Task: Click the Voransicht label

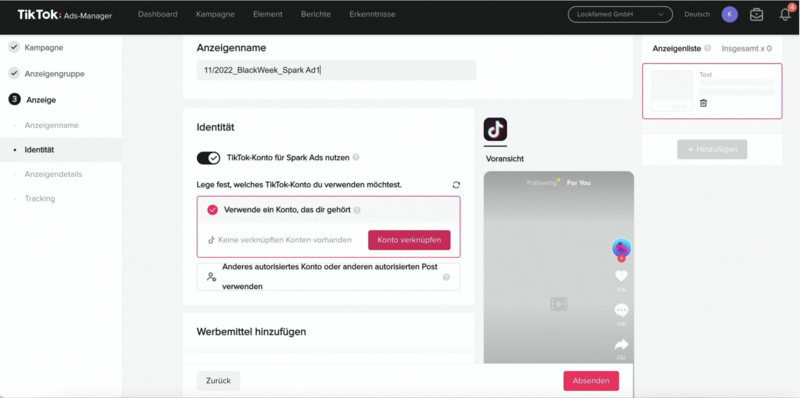Action: [x=505, y=159]
